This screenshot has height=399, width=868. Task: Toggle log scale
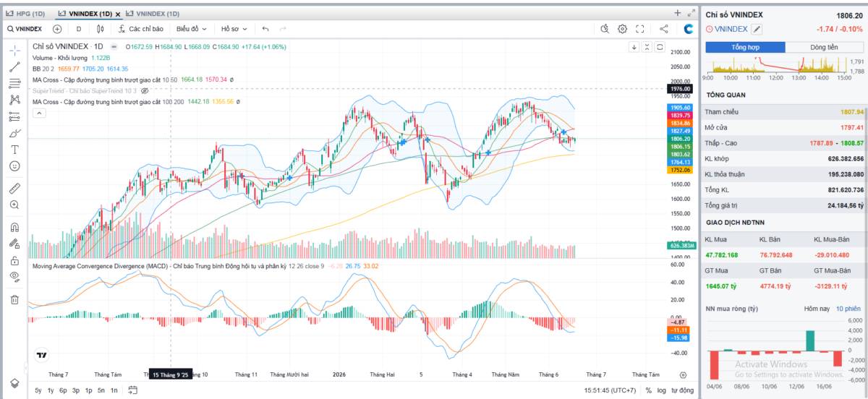click(661, 390)
